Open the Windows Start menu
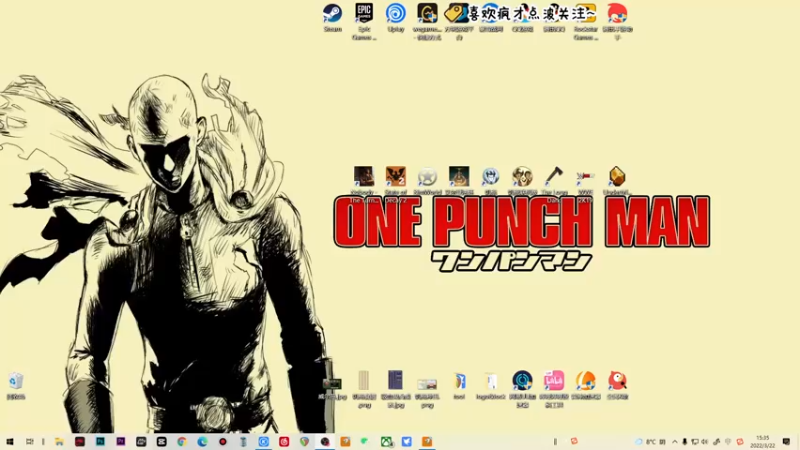Viewport: 800px width, 450px height. point(10,441)
